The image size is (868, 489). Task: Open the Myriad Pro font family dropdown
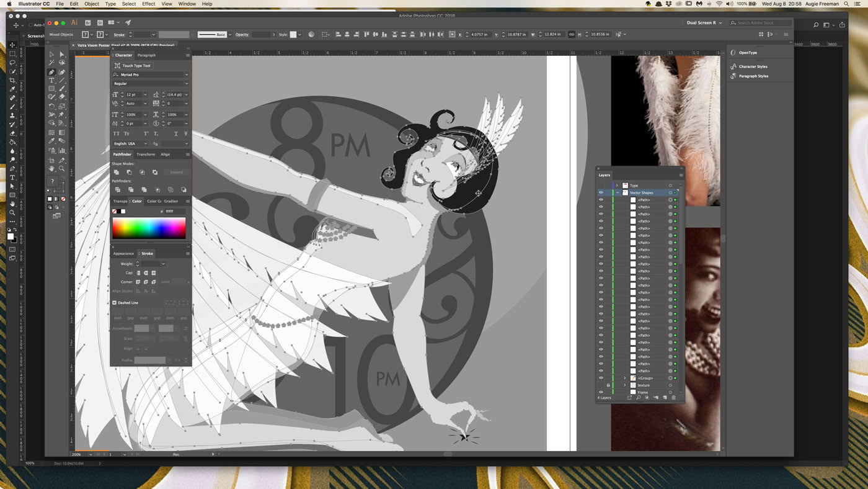click(x=187, y=74)
